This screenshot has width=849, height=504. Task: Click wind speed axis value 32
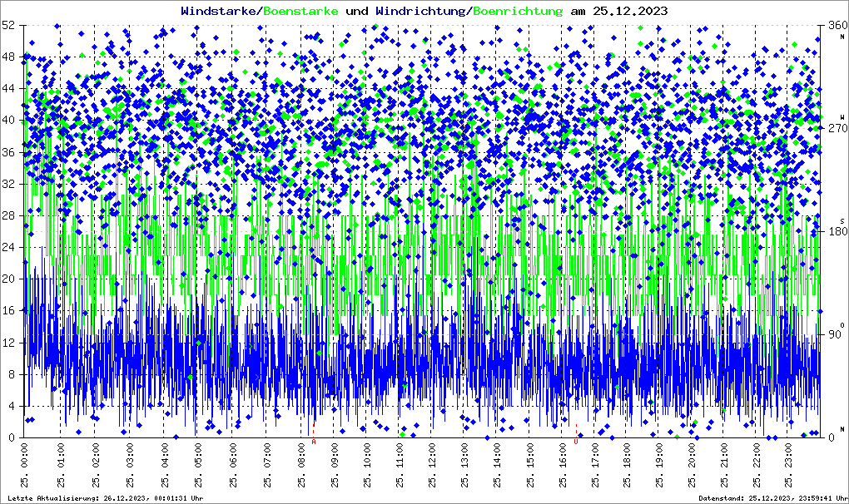click(x=7, y=184)
